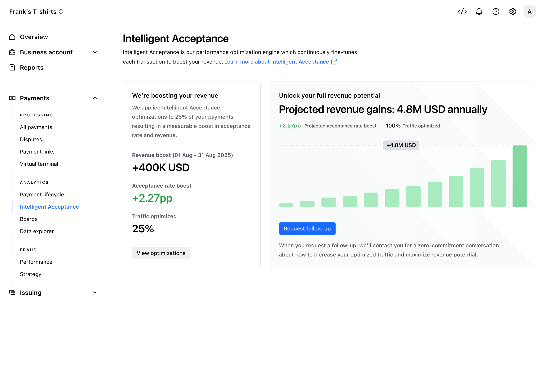Click the tallest dark green chart bar
The width and height of the screenshot is (551, 392).
click(519, 176)
